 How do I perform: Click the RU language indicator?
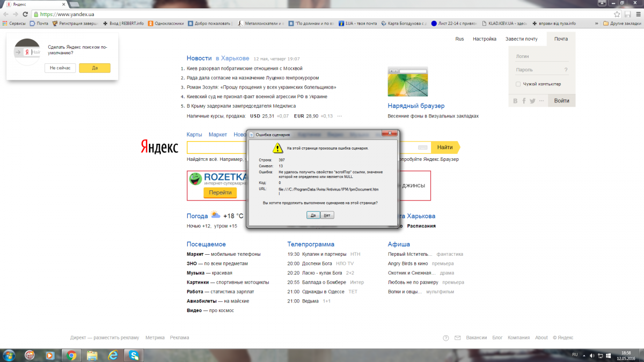pyautogui.click(x=575, y=355)
